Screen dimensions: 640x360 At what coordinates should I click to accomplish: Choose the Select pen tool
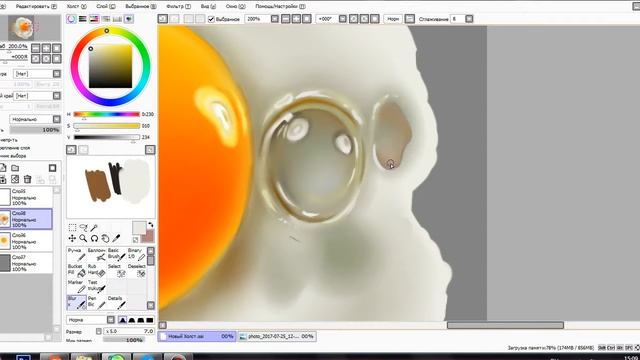(116, 270)
